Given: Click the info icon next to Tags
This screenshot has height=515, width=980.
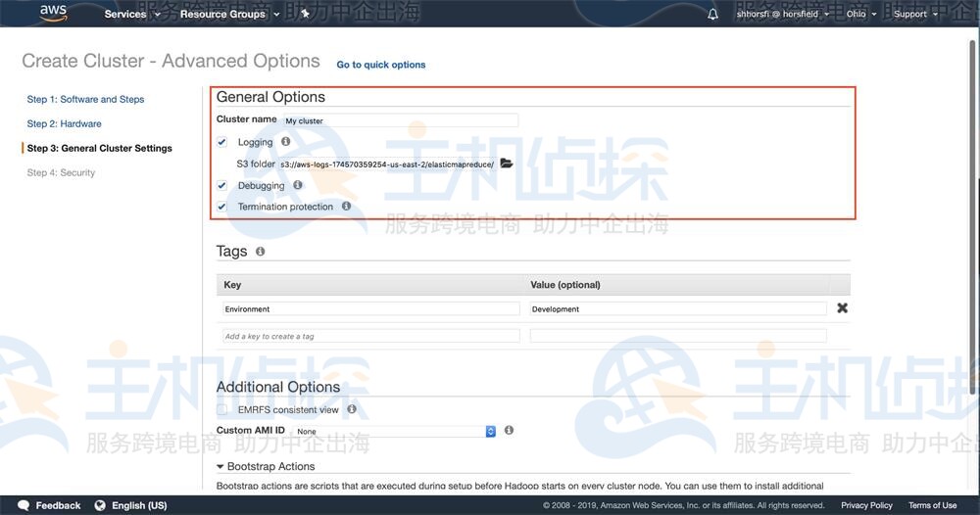Looking at the screenshot, I should [x=260, y=252].
